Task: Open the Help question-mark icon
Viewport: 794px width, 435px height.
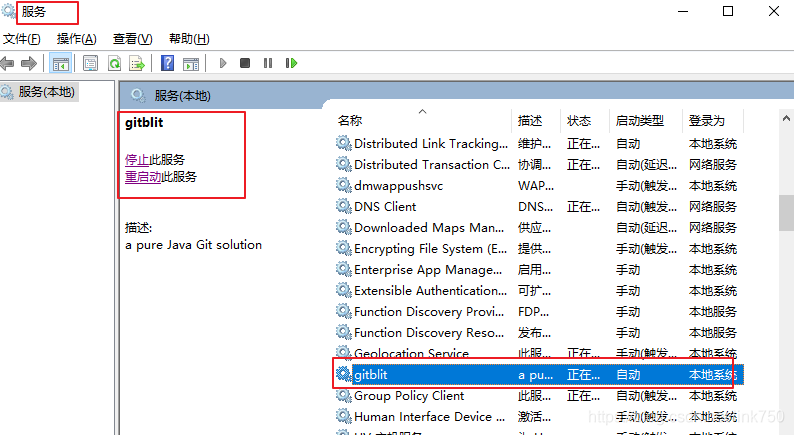Action: coord(168,63)
